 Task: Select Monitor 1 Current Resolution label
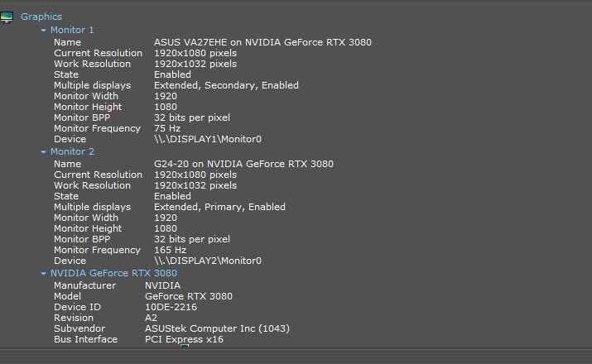(99, 53)
